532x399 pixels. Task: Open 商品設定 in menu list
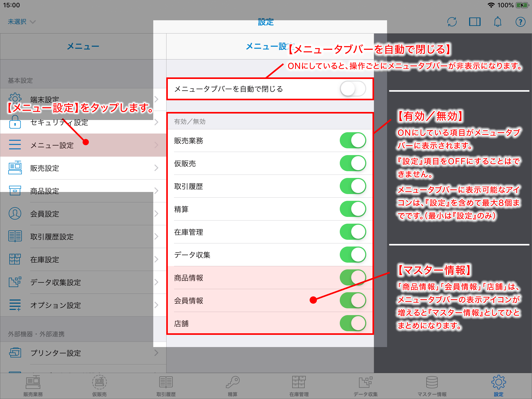[x=83, y=190]
